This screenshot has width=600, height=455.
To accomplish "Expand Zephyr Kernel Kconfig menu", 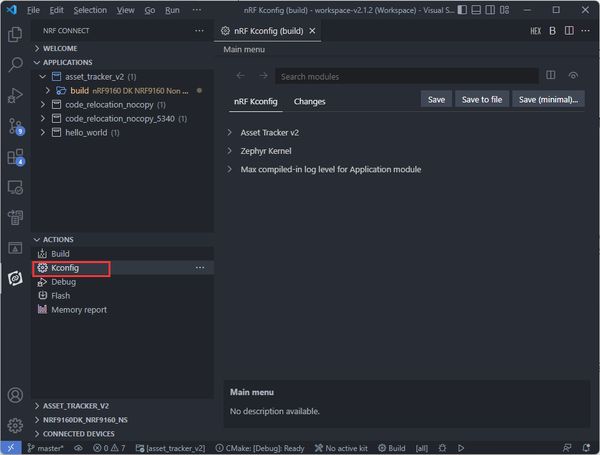I will (229, 151).
